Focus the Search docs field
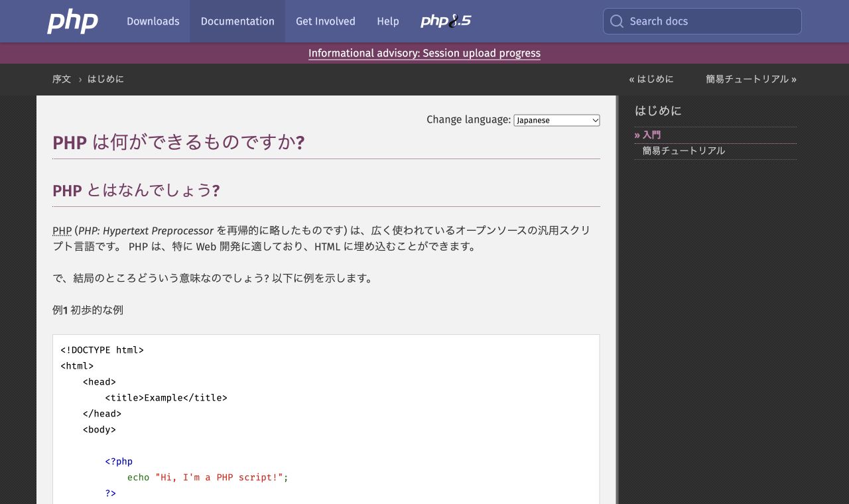This screenshot has width=849, height=504. pos(702,21)
